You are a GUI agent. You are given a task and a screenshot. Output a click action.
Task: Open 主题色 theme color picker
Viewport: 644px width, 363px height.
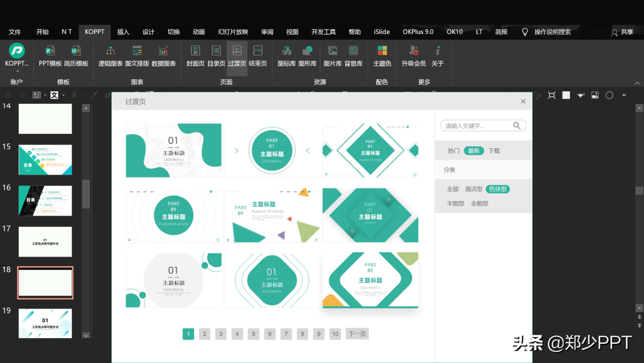(382, 56)
